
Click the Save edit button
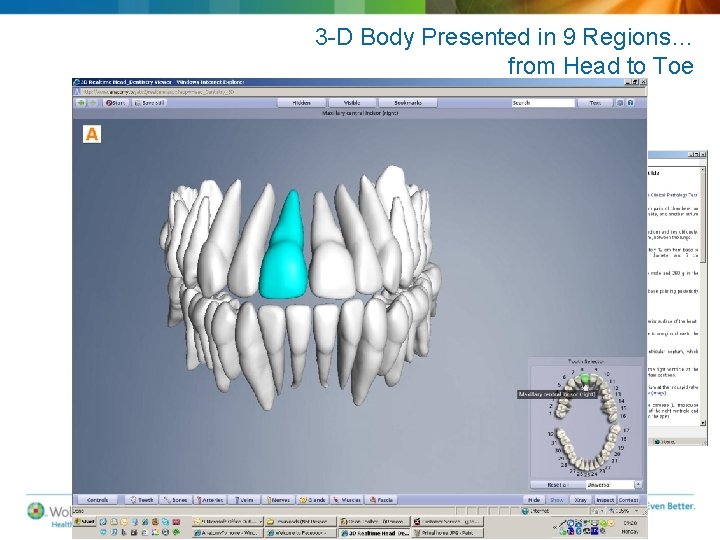coord(149,103)
